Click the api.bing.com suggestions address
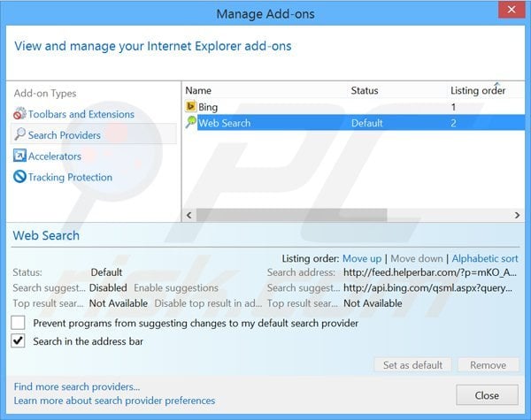This screenshot has width=531, height=420. point(427,287)
